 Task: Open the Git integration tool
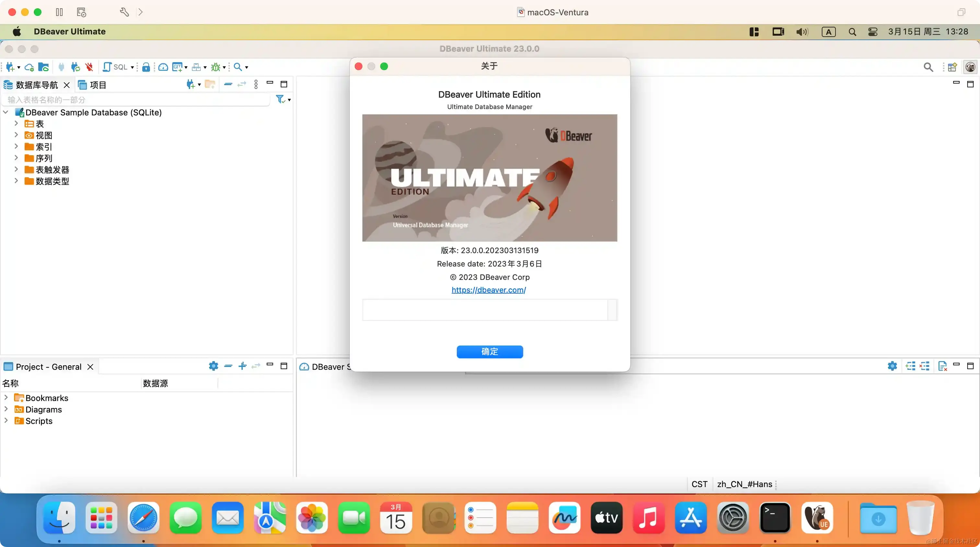coord(177,67)
